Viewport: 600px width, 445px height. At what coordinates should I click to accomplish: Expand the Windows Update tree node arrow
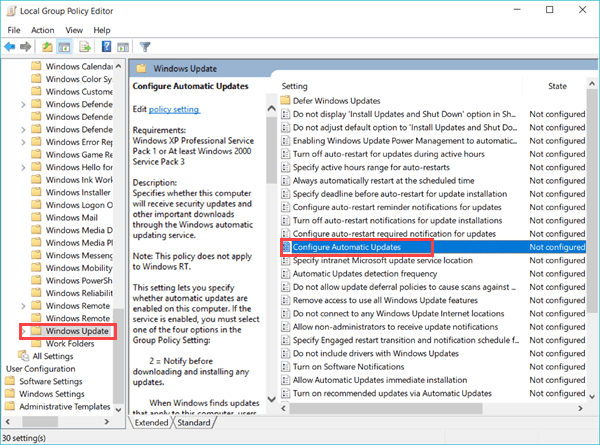(23, 331)
